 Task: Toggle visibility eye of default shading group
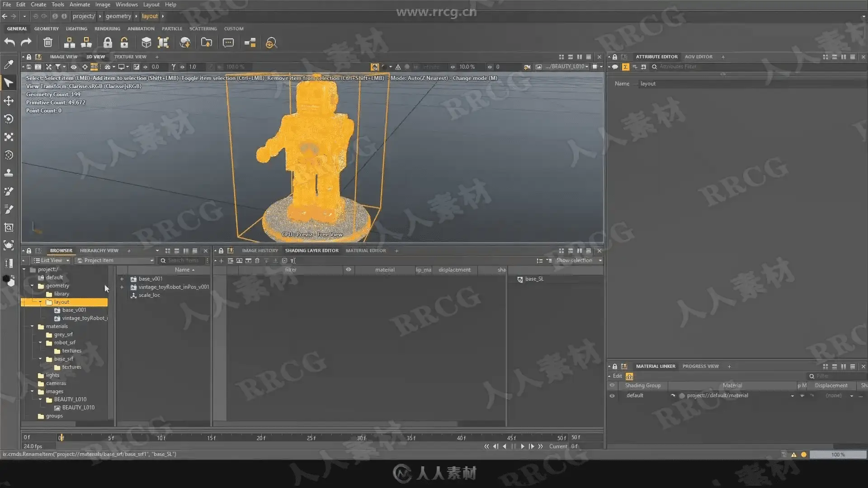coord(612,395)
